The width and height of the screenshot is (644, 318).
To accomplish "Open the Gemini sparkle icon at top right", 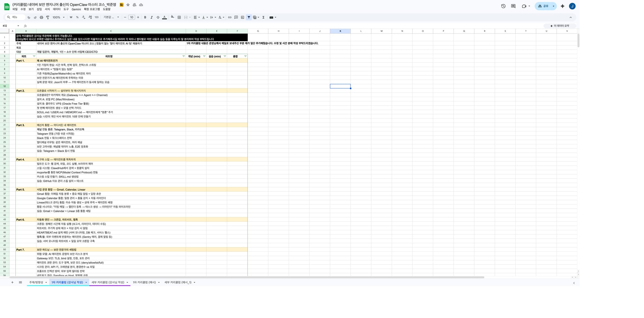I will pyautogui.click(x=563, y=6).
